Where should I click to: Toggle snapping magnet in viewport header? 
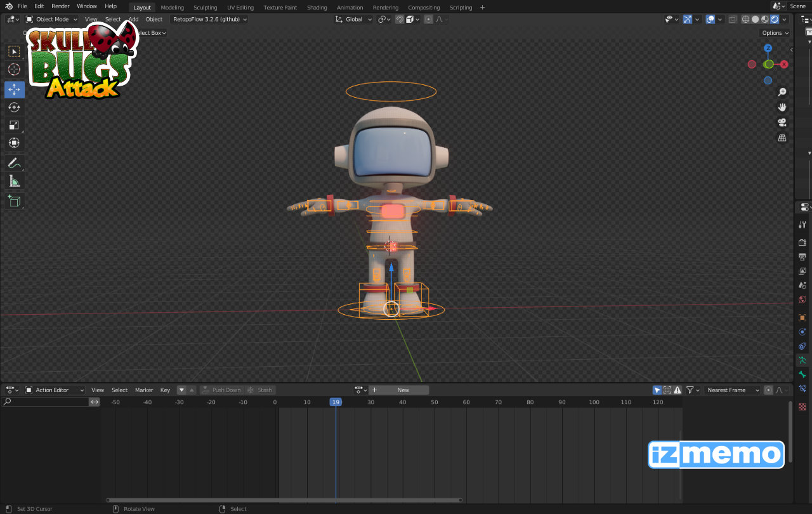[x=400, y=19]
